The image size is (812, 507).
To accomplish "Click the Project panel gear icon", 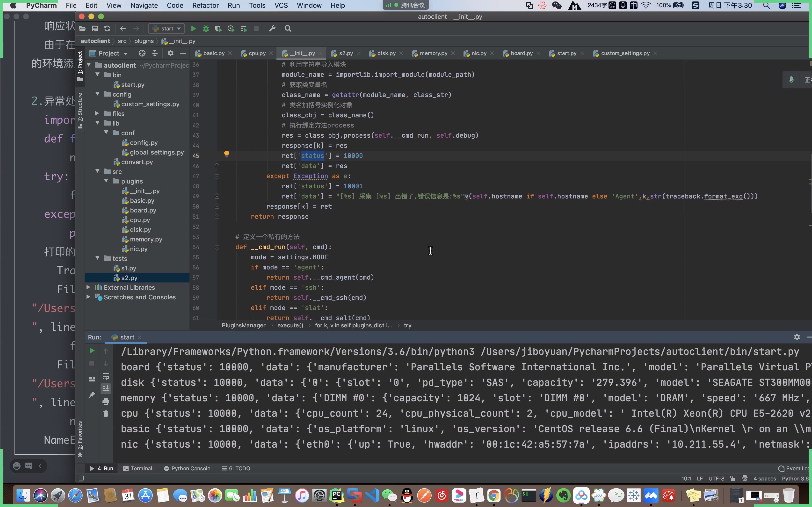I will click(170, 53).
